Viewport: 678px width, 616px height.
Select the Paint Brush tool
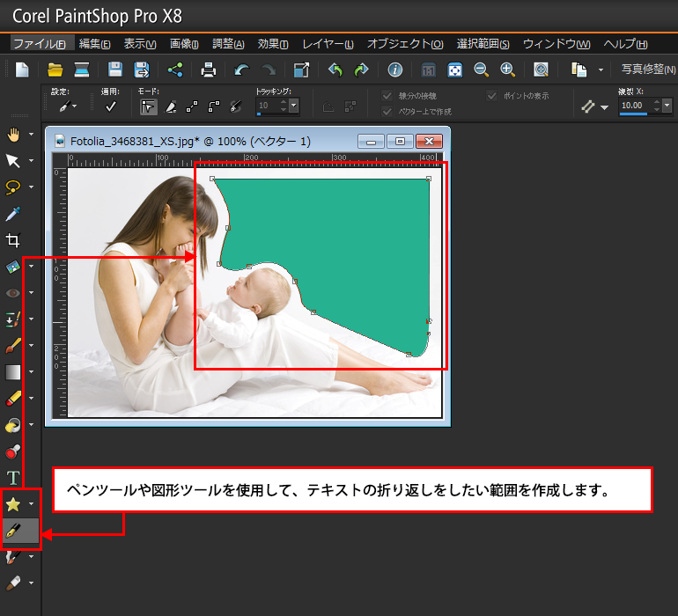13,345
